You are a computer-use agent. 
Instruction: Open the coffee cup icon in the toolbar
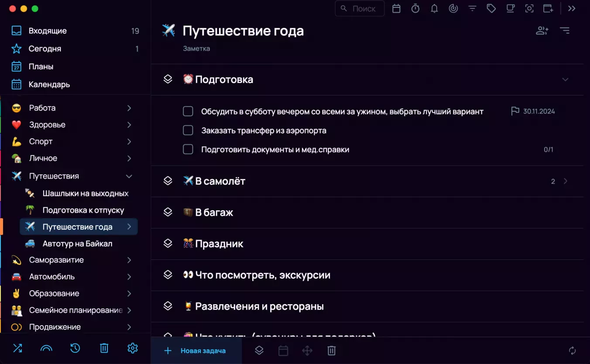coord(510,8)
